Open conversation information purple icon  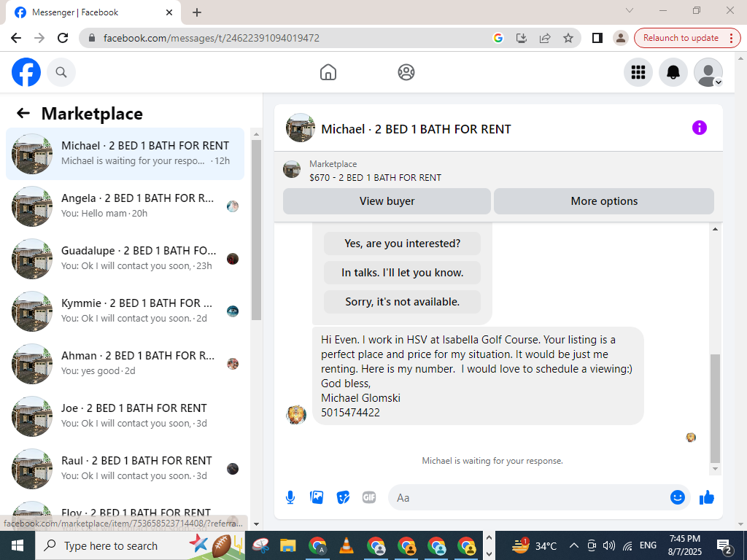click(700, 128)
